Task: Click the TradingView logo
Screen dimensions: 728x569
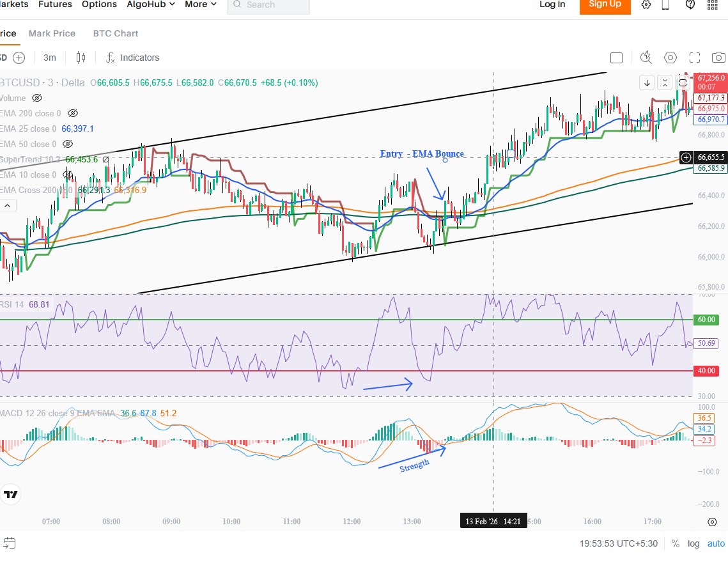Action: 10,494
